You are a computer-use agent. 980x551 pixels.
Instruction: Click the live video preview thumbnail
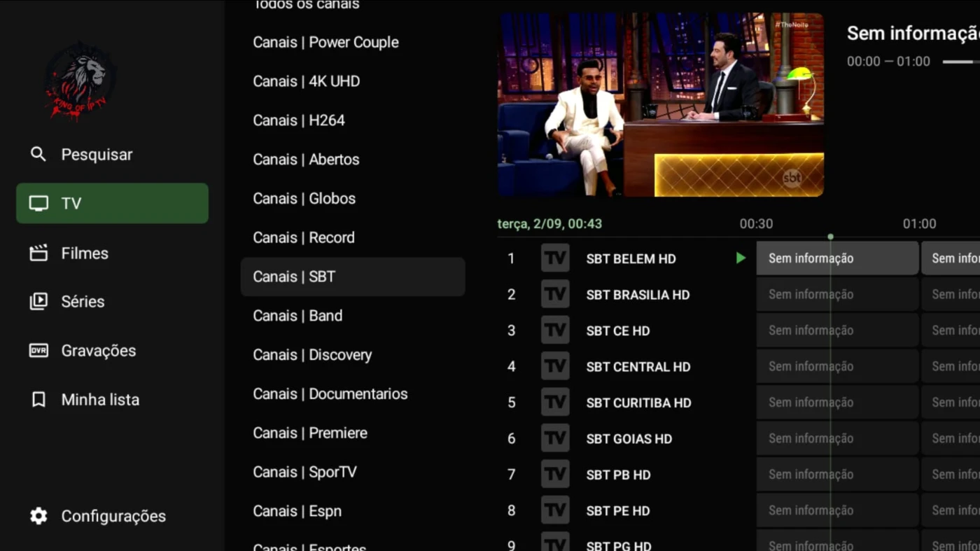click(x=661, y=105)
